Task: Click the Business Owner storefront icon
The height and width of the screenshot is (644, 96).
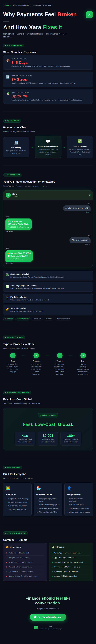Action: tap(39, 488)
